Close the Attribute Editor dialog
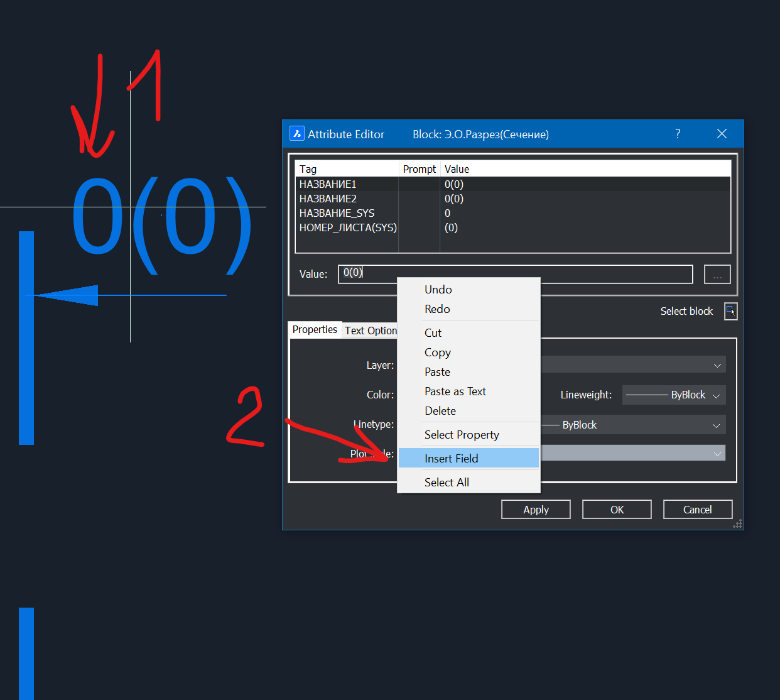The image size is (780, 700). pyautogui.click(x=722, y=134)
